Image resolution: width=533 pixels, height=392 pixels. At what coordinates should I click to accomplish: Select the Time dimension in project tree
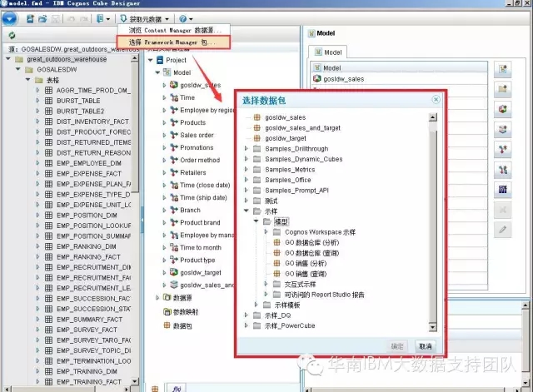pos(187,98)
